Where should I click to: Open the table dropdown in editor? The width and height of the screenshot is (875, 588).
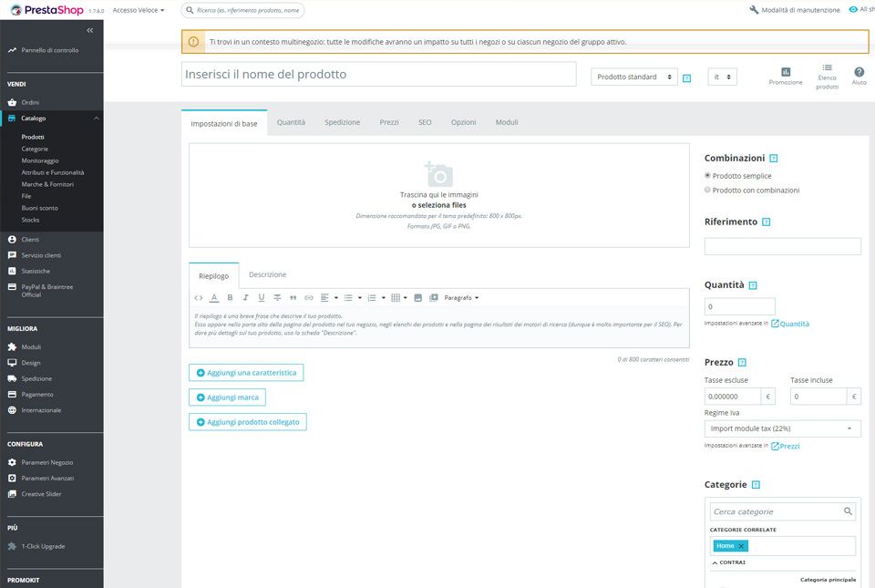click(x=399, y=298)
